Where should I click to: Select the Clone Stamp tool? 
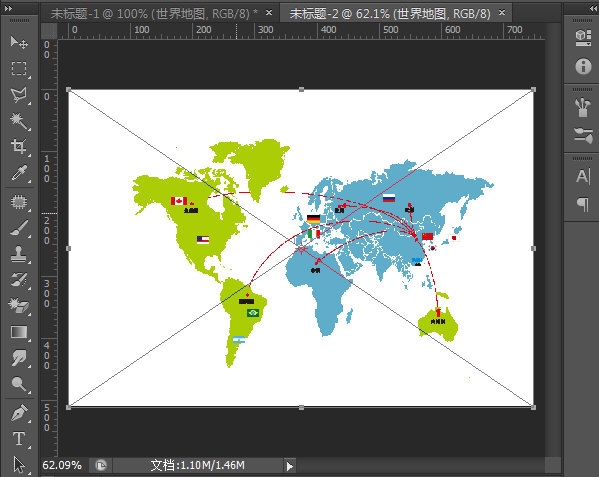pos(19,254)
